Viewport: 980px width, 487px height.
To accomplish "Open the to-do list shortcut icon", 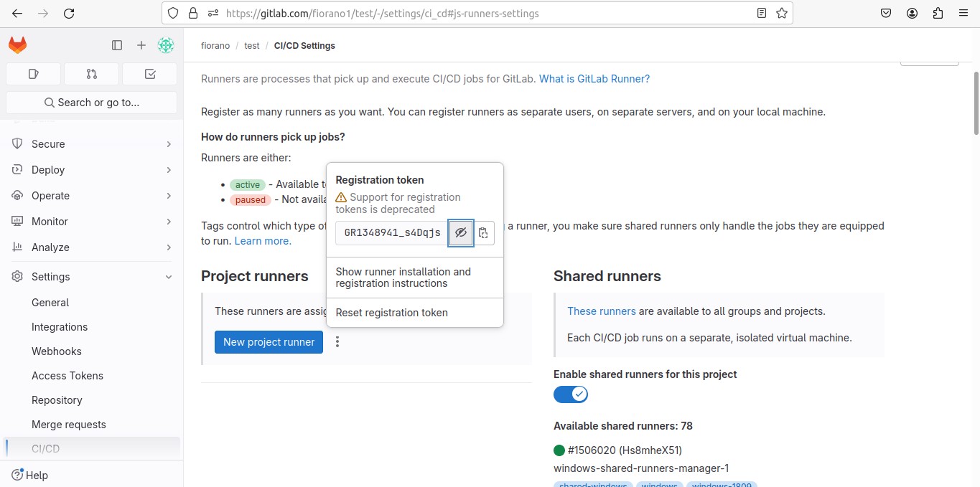I will point(149,74).
